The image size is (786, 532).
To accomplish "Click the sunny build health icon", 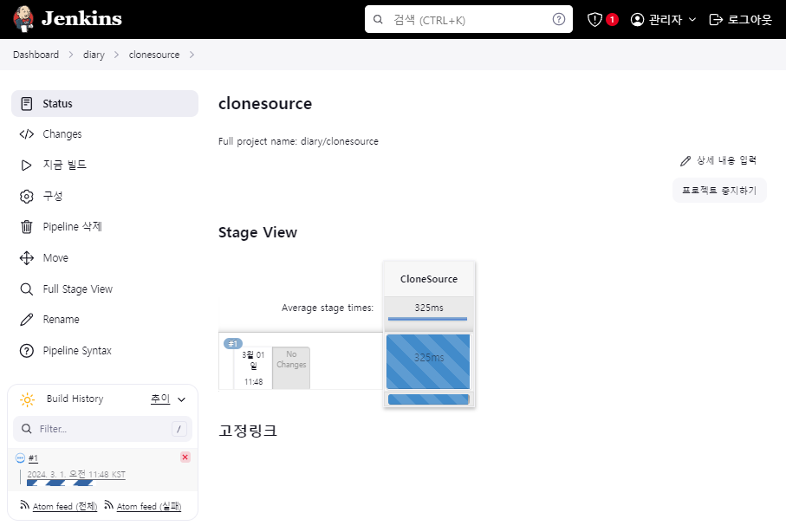I will 27,399.
